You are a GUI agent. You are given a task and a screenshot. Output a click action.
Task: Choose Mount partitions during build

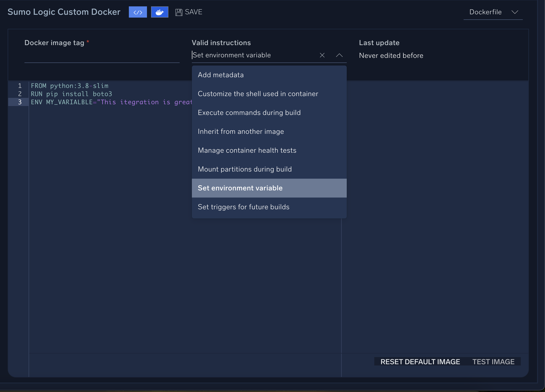click(x=245, y=169)
